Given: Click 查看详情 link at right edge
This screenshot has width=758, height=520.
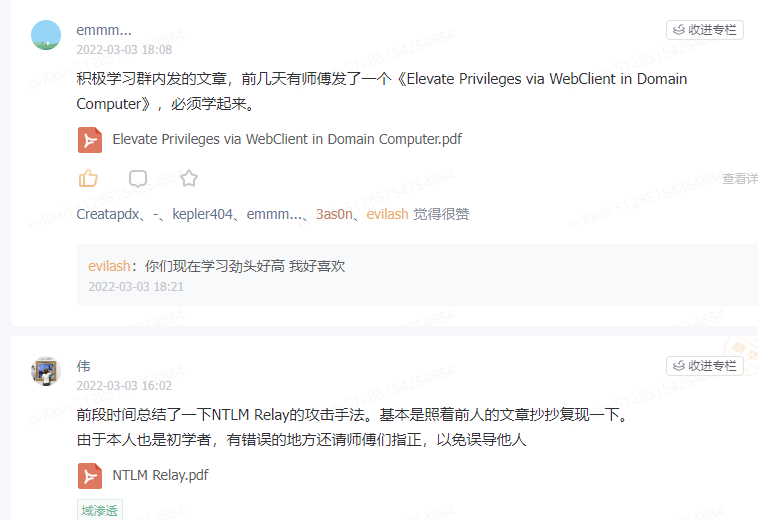Looking at the screenshot, I should pyautogui.click(x=740, y=178).
